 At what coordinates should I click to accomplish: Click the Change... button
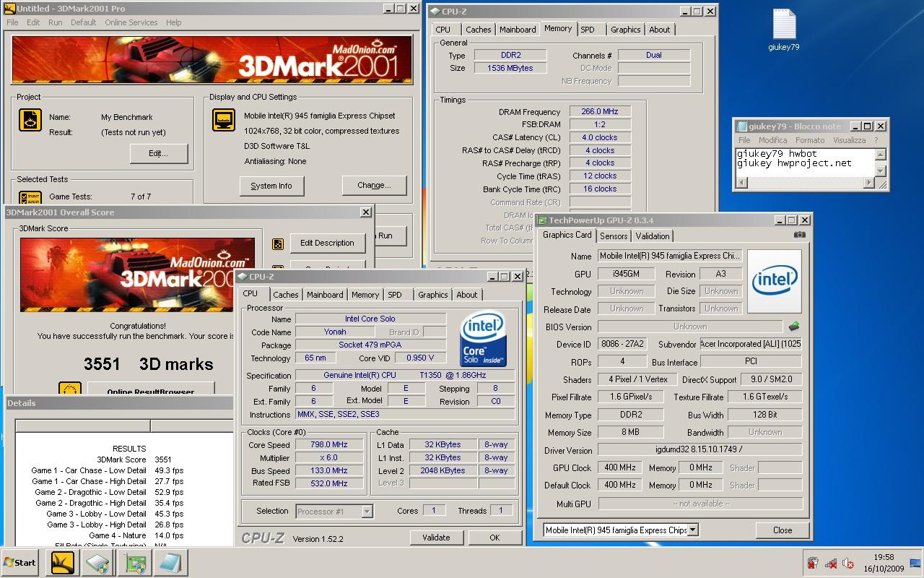[375, 186]
